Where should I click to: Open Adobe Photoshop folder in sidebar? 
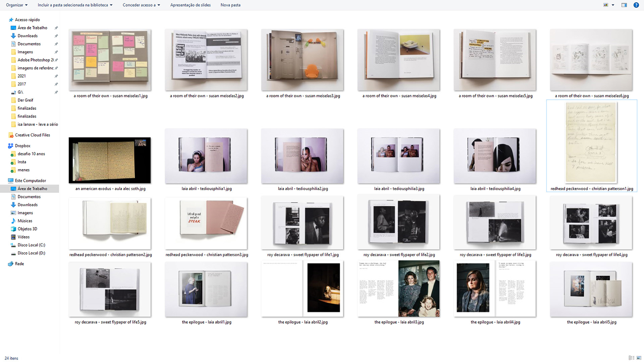click(x=36, y=60)
